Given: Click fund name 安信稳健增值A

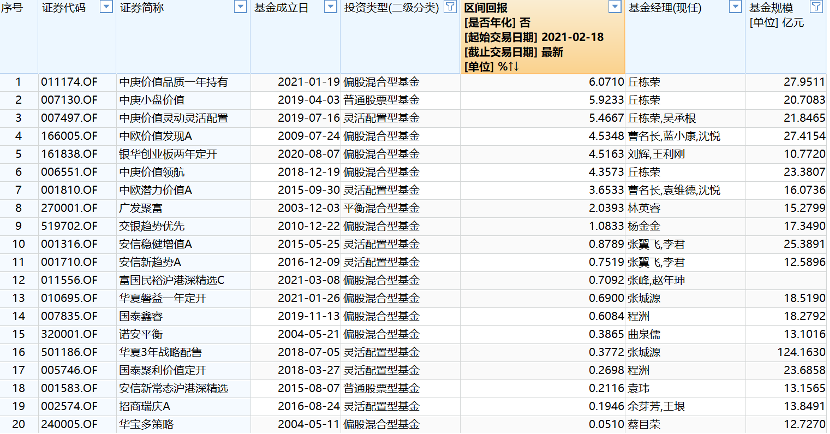Looking at the screenshot, I should tap(156, 244).
